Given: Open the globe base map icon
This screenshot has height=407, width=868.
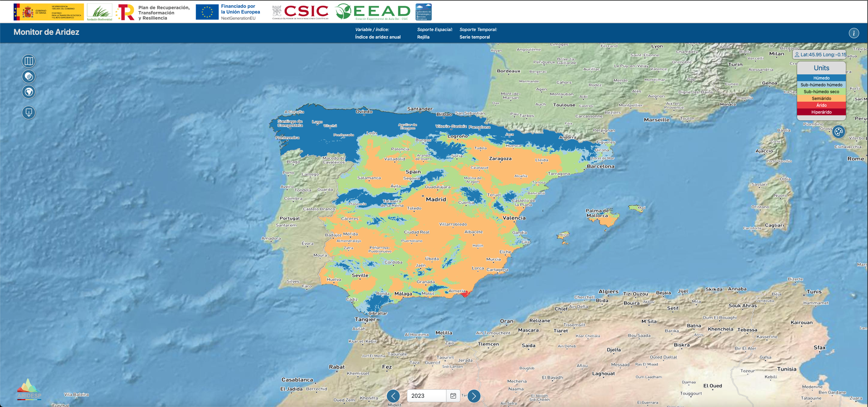Looking at the screenshot, I should click(29, 92).
